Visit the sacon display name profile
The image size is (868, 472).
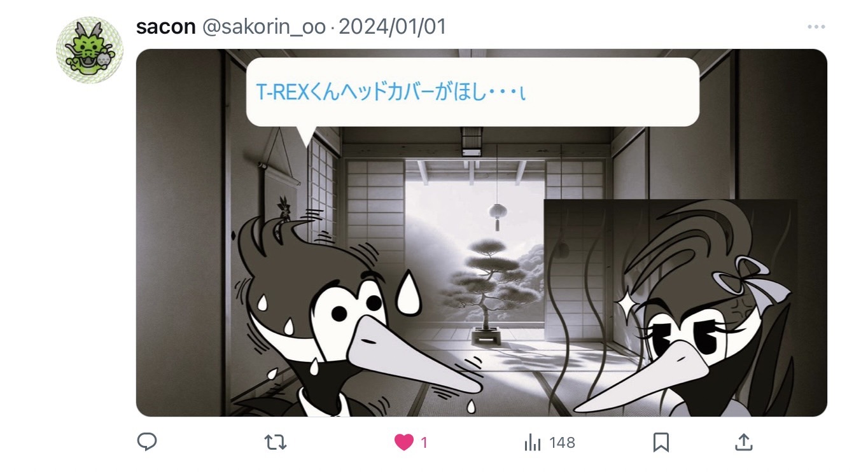point(165,27)
